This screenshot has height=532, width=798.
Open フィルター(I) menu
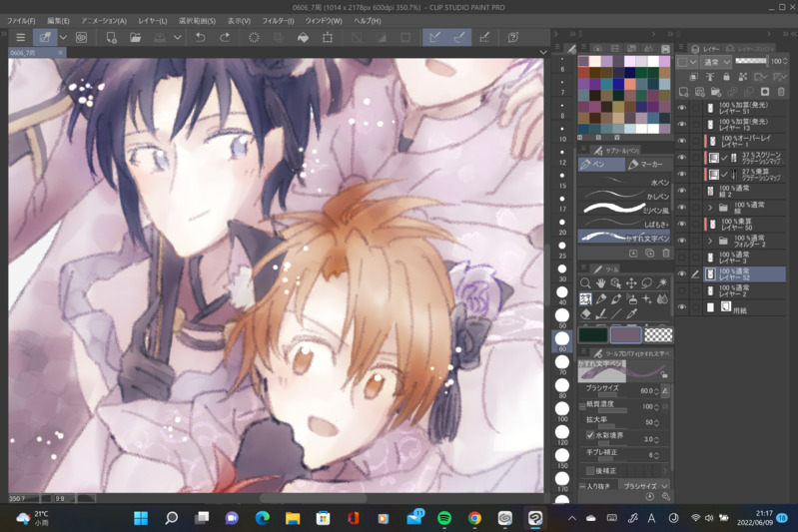coord(278,21)
